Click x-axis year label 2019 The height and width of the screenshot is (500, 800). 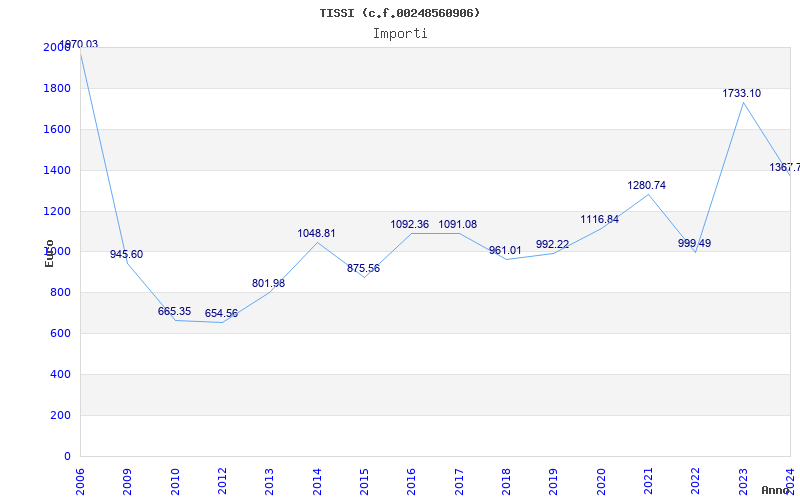tap(554, 482)
